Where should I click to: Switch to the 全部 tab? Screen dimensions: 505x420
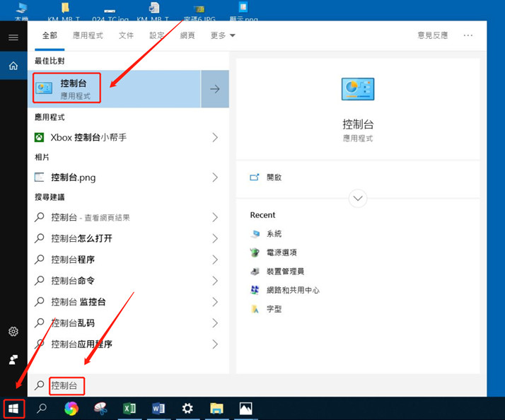point(50,35)
